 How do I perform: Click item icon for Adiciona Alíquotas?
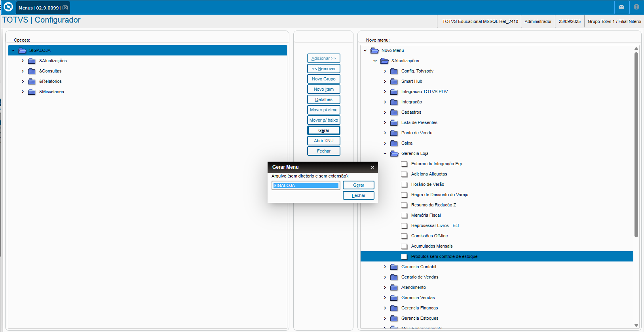404,174
